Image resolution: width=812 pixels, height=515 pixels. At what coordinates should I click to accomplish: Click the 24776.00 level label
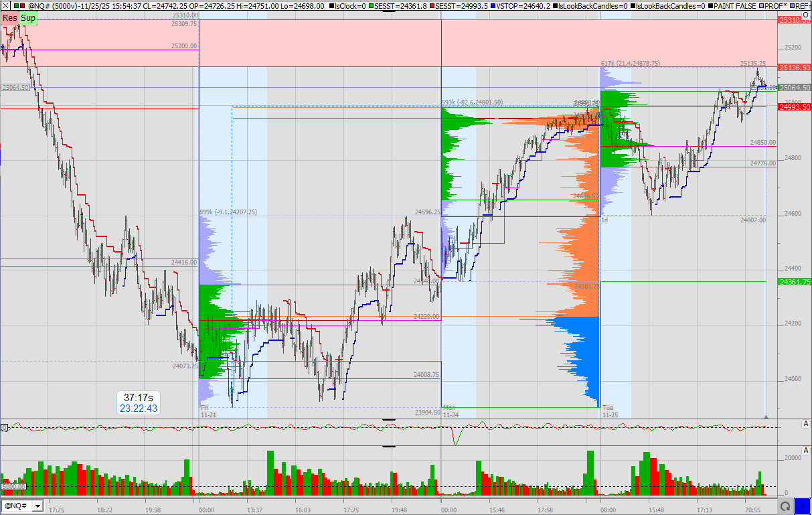coord(762,163)
